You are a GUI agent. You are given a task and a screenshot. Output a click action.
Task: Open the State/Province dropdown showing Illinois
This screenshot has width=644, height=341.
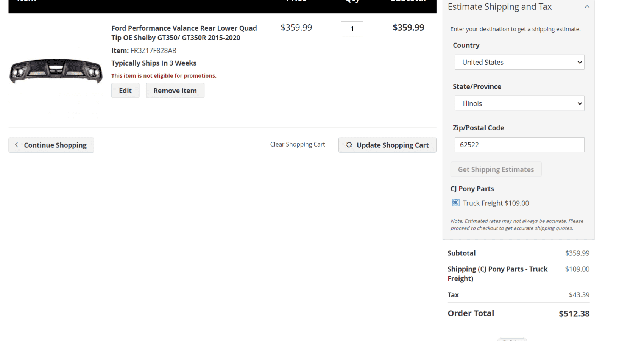click(x=519, y=103)
